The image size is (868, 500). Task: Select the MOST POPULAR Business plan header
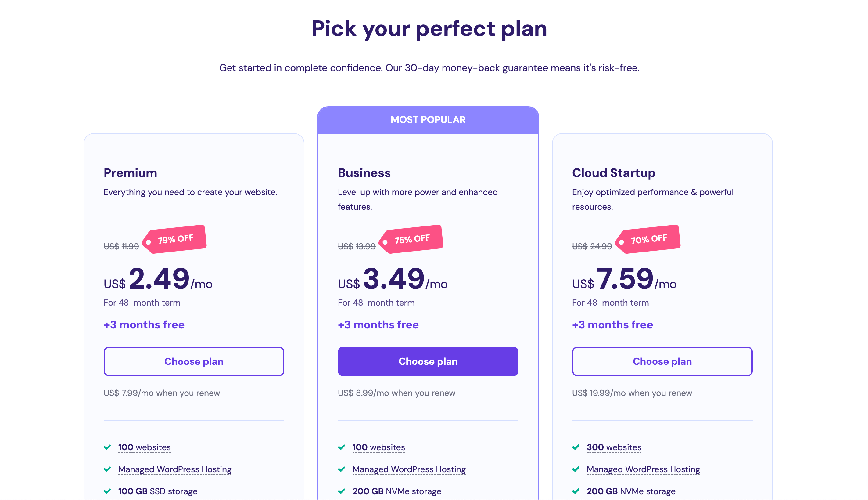pyautogui.click(x=428, y=119)
